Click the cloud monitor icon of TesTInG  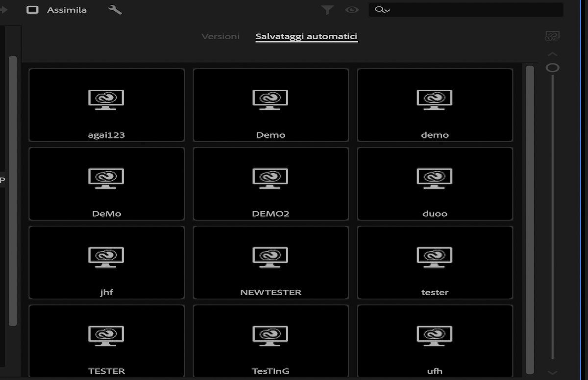tap(270, 336)
